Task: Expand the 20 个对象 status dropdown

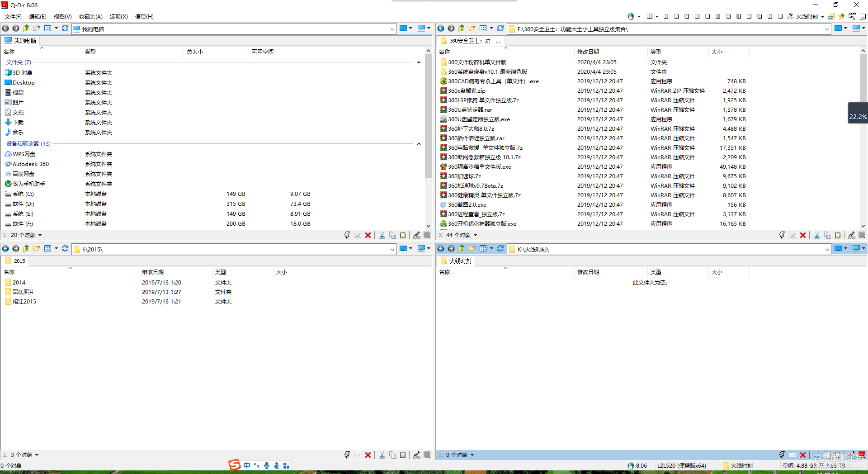Action: (40, 235)
